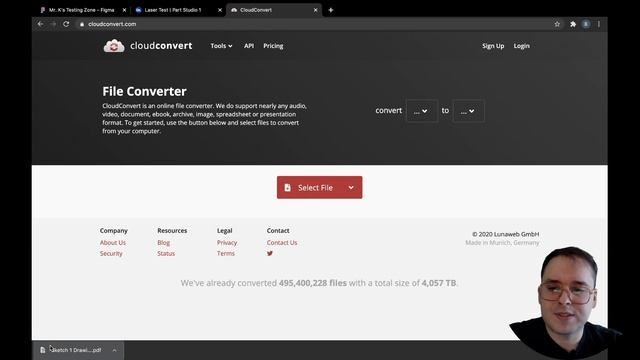
Task: Click the 'Resources' footer heading
Action: pyautogui.click(x=172, y=231)
